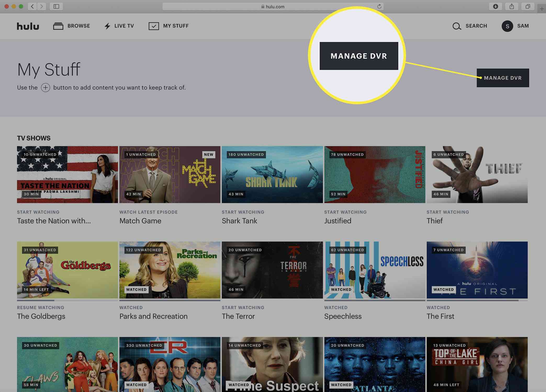
Task: Click the Taste the Nation with... title
Action: [54, 221]
